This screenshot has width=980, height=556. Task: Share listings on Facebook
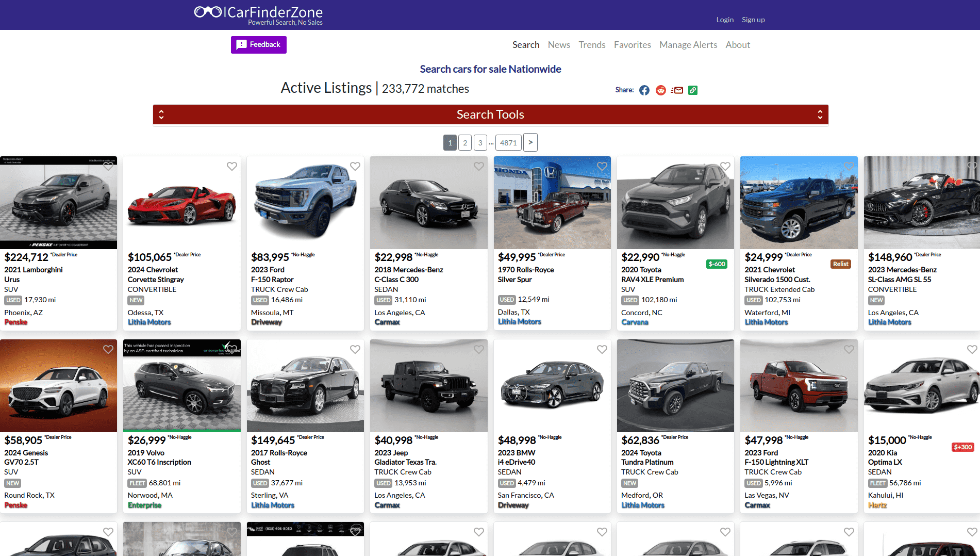644,90
